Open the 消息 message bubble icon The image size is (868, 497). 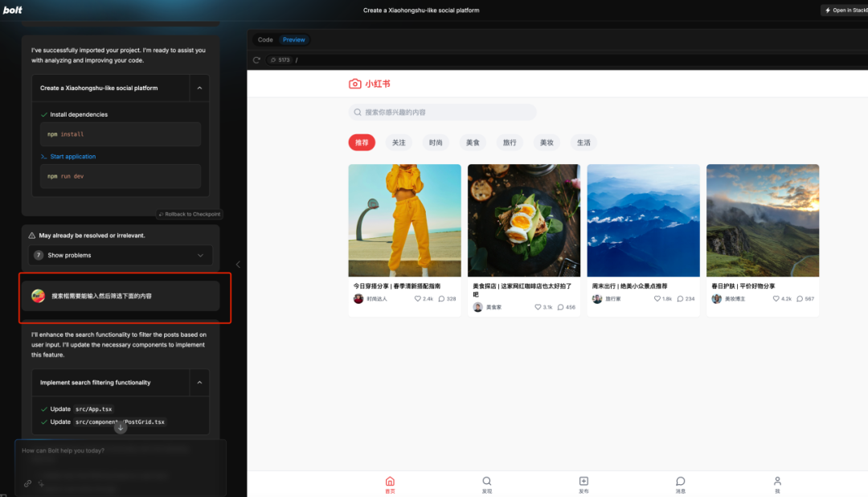coord(681,481)
